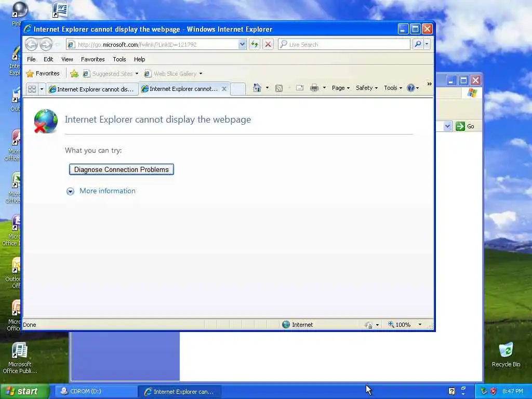
Task: Open the Tools command bar dropdown
Action: pyautogui.click(x=393, y=88)
